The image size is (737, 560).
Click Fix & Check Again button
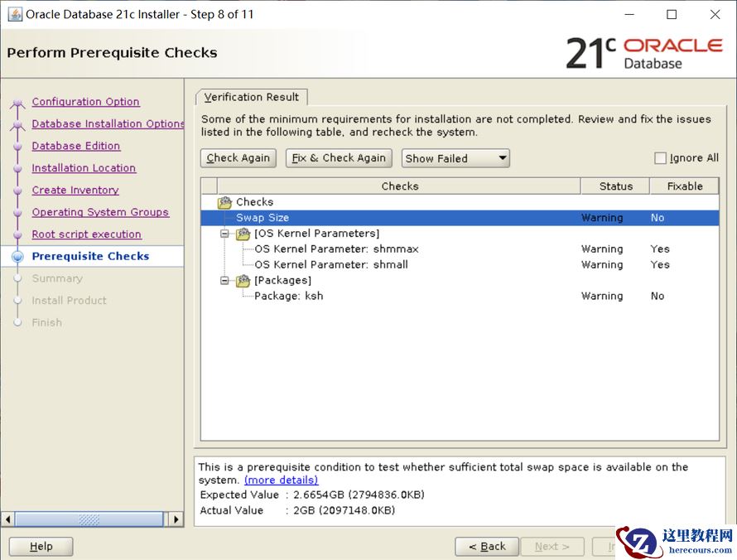click(x=339, y=158)
